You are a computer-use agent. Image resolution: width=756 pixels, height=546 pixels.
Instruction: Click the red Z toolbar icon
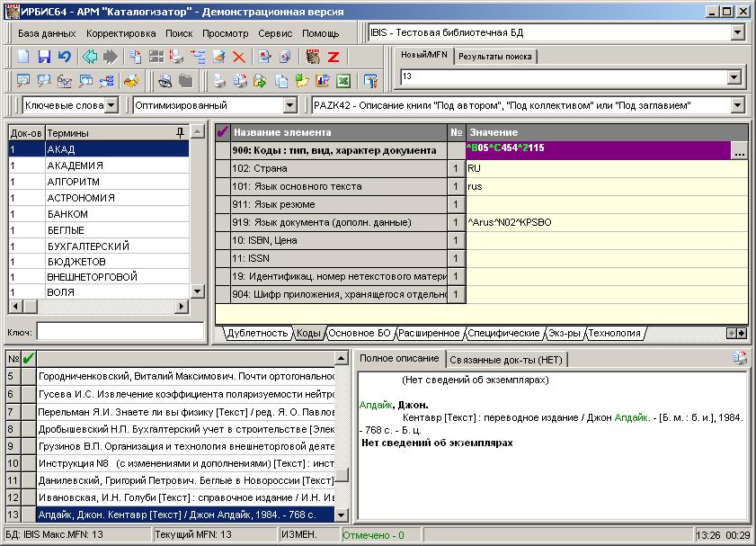[x=334, y=57]
